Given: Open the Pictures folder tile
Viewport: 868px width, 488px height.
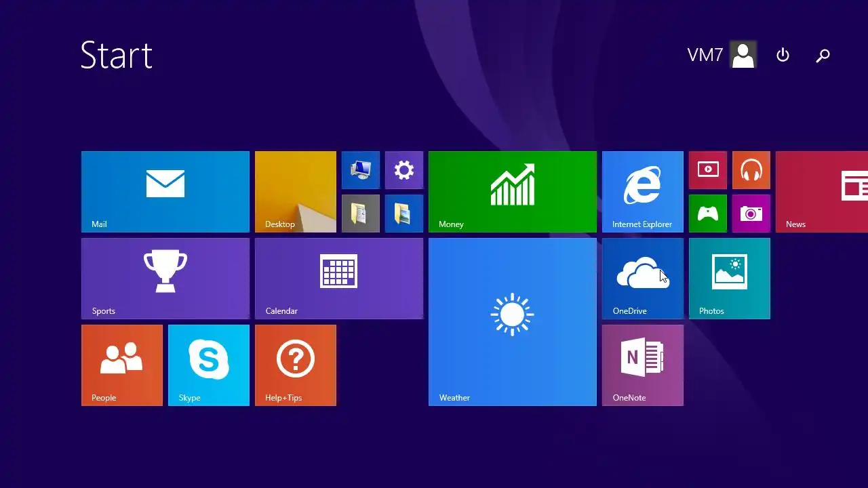Looking at the screenshot, I should click(404, 213).
